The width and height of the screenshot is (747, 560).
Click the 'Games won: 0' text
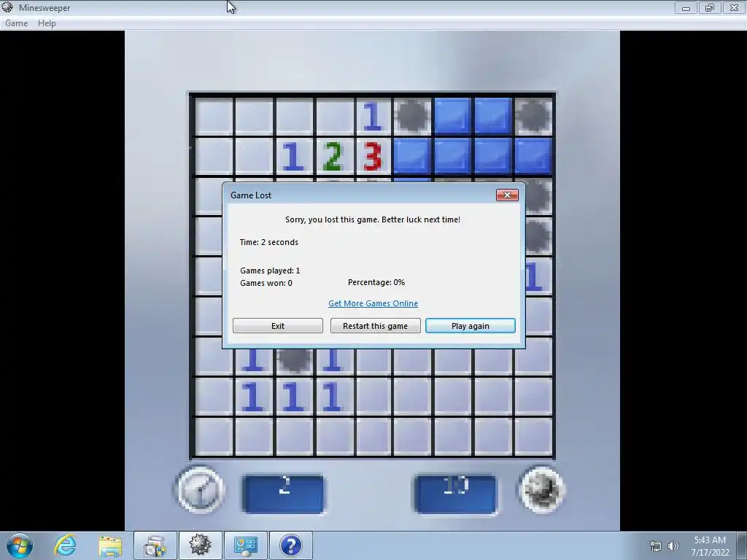pos(266,283)
